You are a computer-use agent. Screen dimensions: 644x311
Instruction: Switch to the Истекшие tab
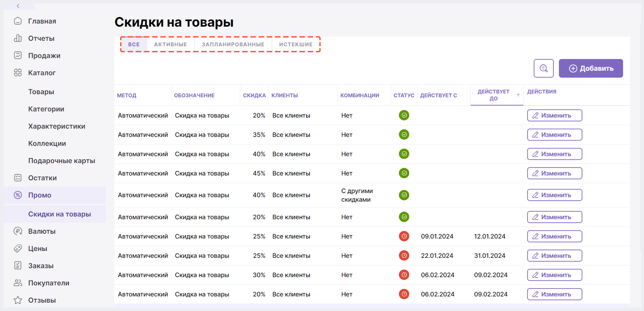point(296,44)
